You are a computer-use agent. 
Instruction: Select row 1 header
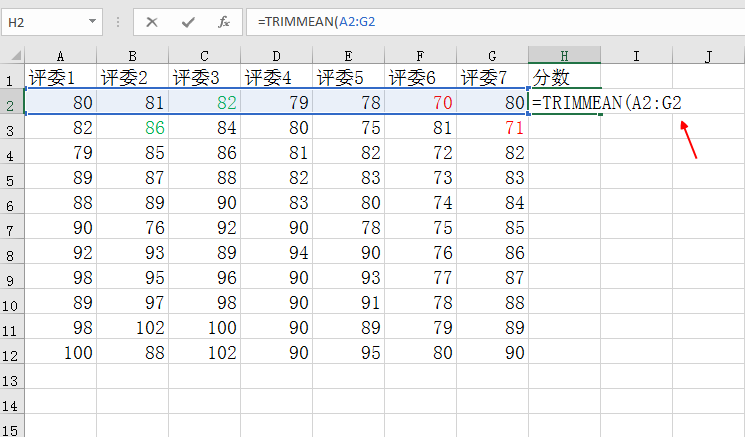point(12,76)
